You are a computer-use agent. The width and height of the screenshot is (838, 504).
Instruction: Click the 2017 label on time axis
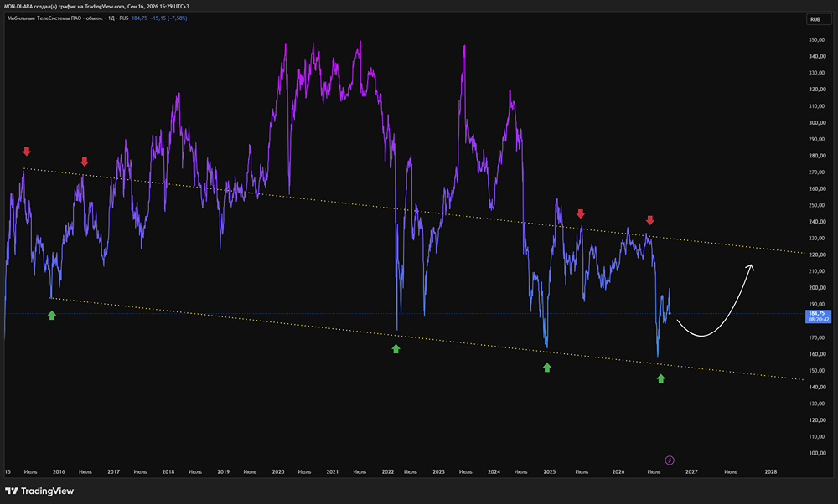pyautogui.click(x=113, y=472)
